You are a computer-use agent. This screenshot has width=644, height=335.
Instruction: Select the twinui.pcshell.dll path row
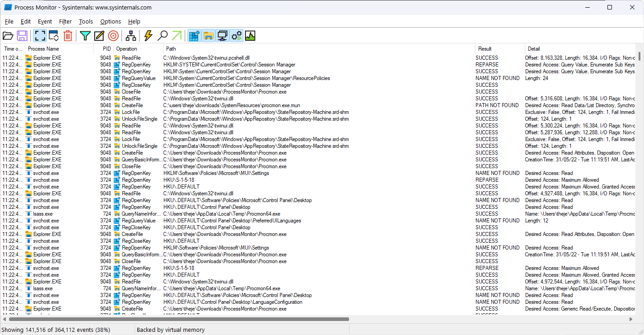pos(318,58)
